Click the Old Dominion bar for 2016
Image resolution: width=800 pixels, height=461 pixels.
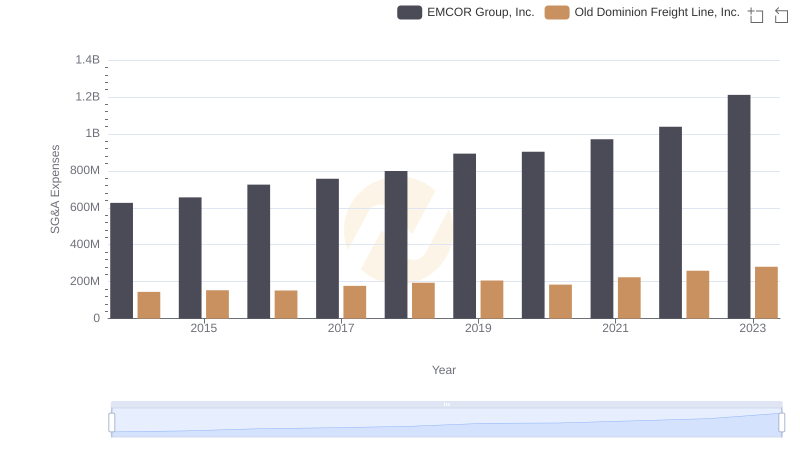(286, 304)
